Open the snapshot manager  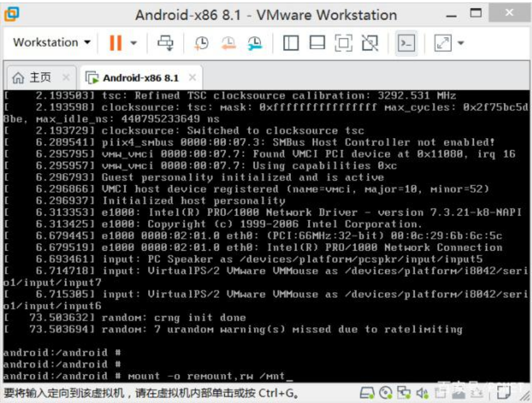(255, 43)
